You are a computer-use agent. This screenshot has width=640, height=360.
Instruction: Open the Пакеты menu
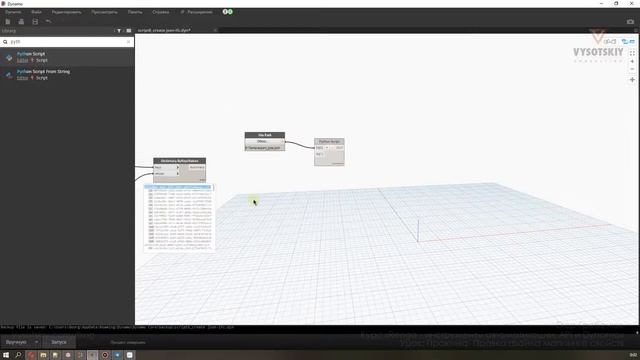coord(135,12)
